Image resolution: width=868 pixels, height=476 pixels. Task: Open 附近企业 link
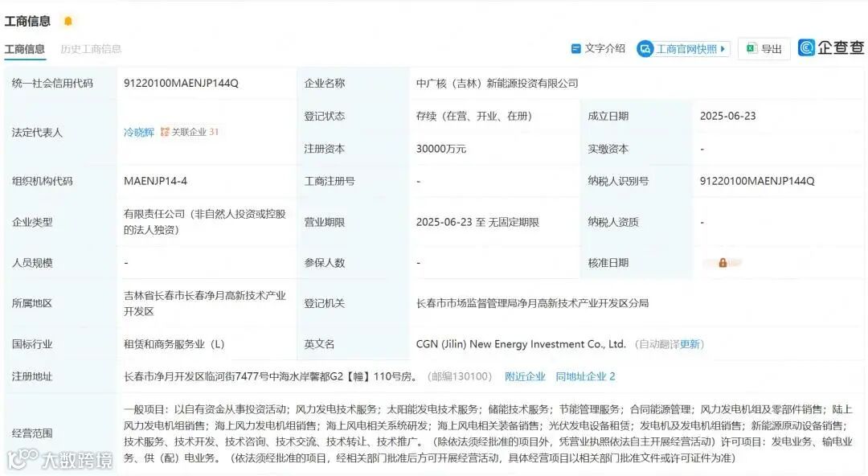pos(525,376)
